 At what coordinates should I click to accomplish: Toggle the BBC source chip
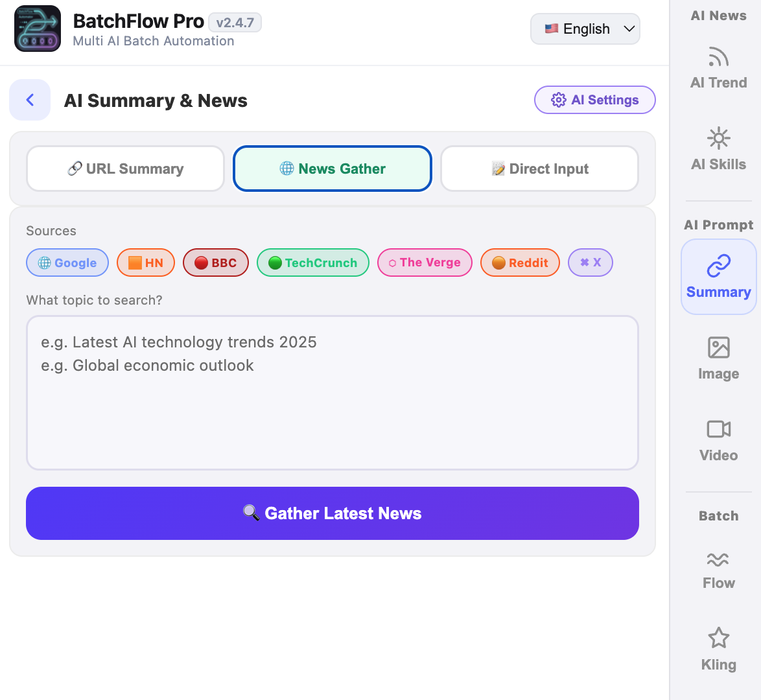(x=215, y=262)
